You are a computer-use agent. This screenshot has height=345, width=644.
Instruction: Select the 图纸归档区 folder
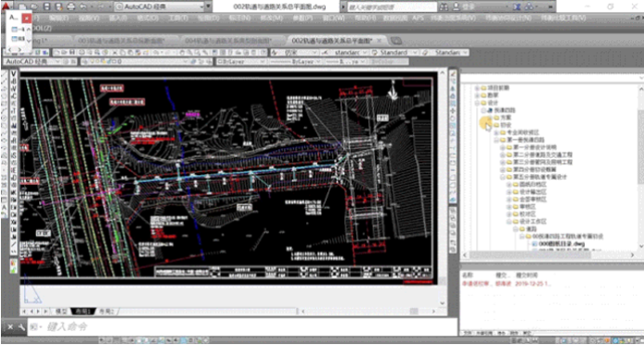[533, 185]
